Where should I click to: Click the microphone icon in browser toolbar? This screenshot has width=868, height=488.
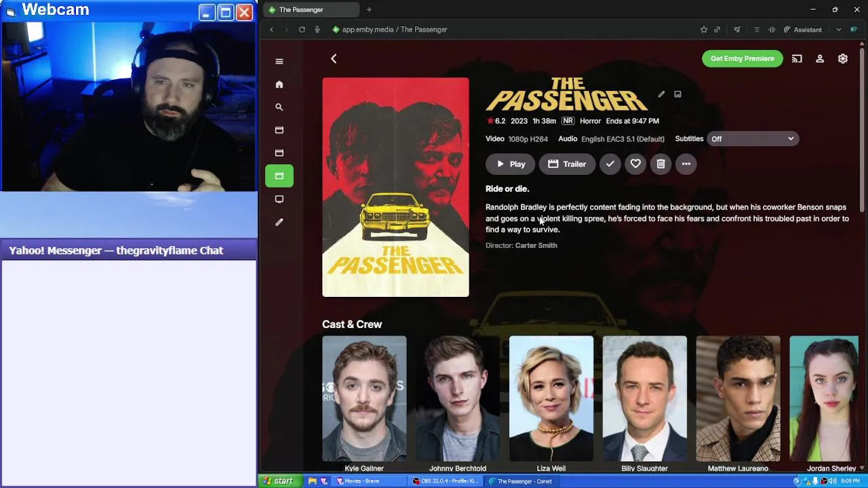(317, 30)
